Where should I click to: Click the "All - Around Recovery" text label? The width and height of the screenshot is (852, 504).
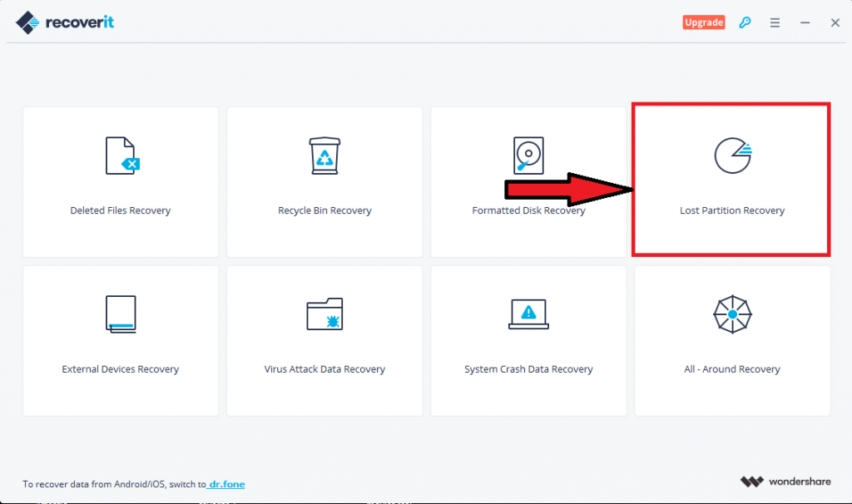732,369
